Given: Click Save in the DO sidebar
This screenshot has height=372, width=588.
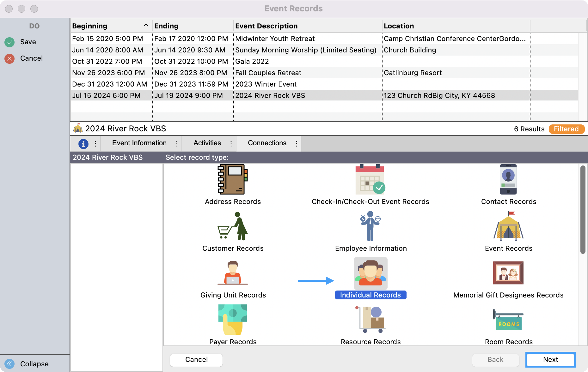Looking at the screenshot, I should click(x=28, y=42).
